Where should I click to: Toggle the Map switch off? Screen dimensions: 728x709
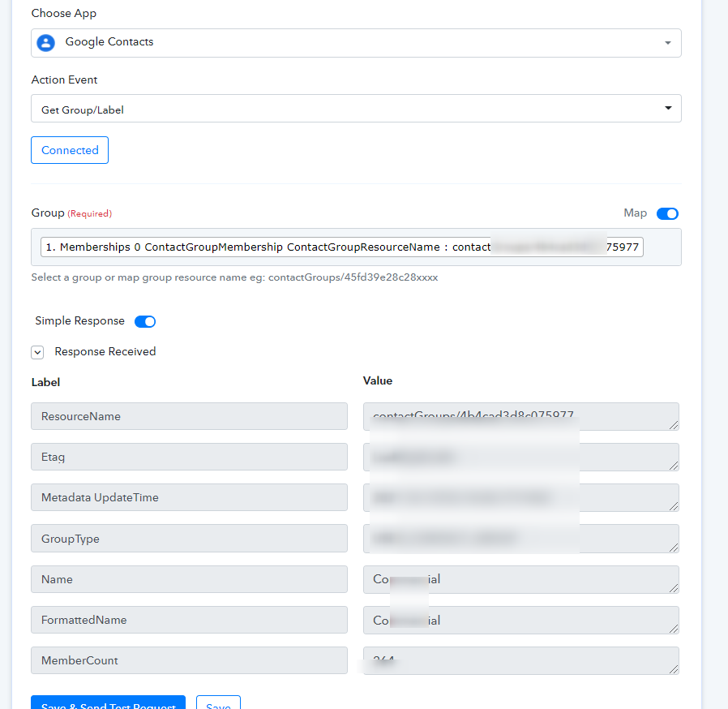click(666, 214)
